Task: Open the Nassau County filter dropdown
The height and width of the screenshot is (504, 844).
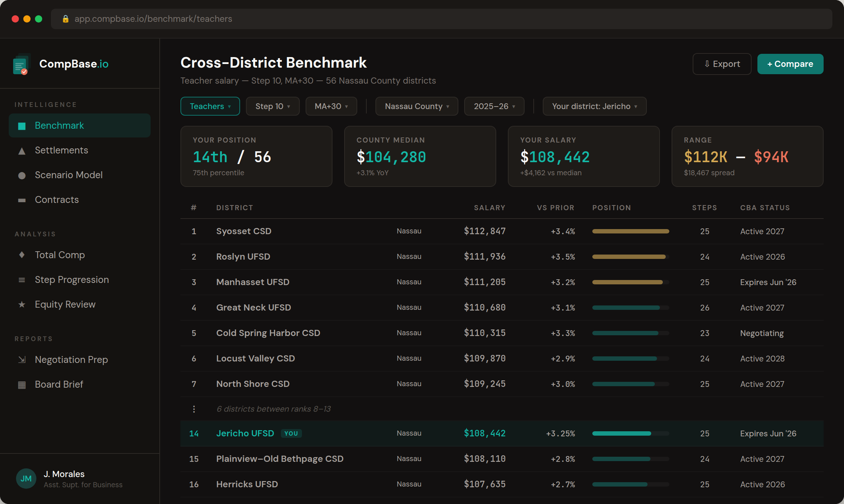Action: 417,106
